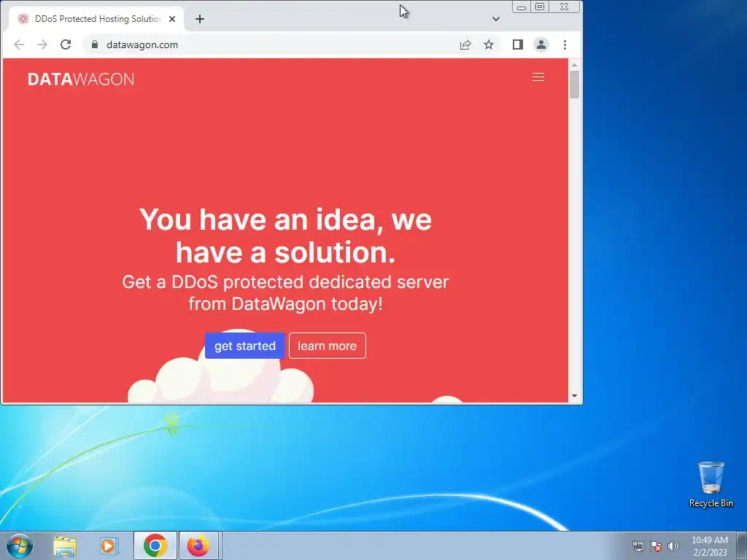Open Chrome profile avatar menu
This screenshot has width=747, height=560.
pos(541,44)
